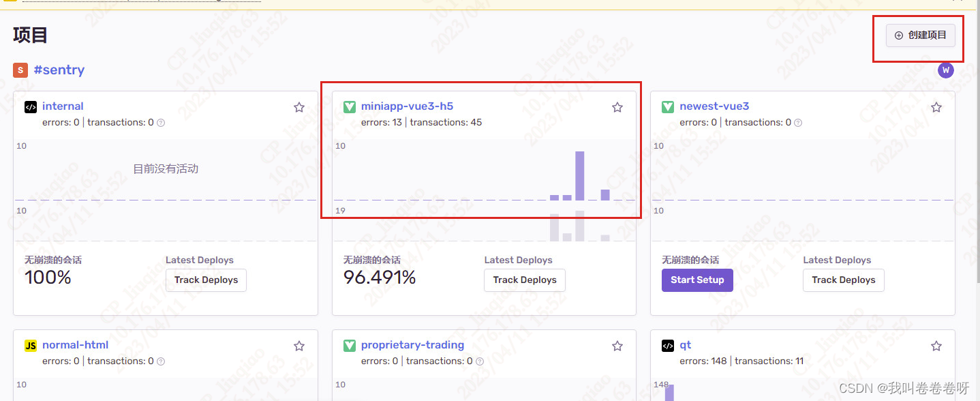This screenshot has height=401, width=980.
Task: Click help icon next to newest-vue3 transactions
Action: [x=798, y=123]
